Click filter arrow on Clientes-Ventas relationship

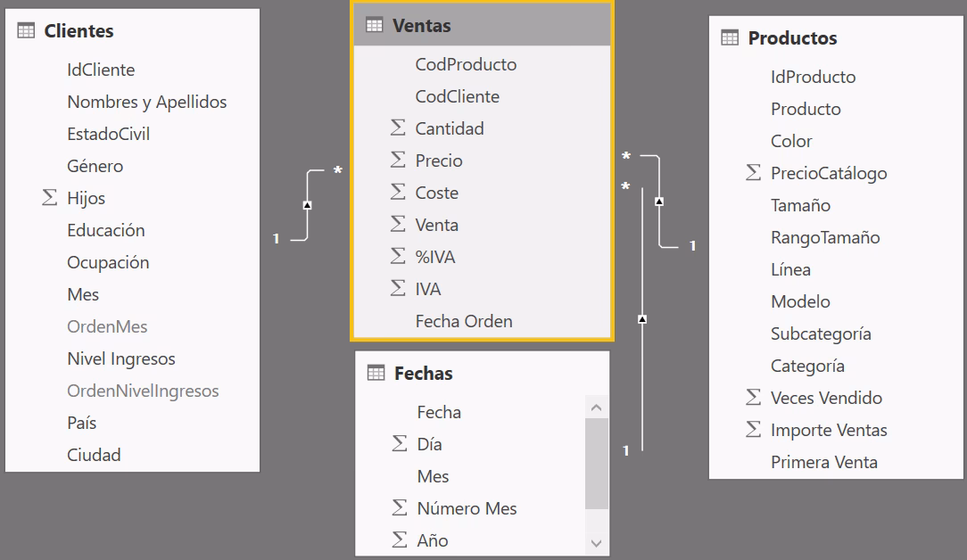coord(307,205)
